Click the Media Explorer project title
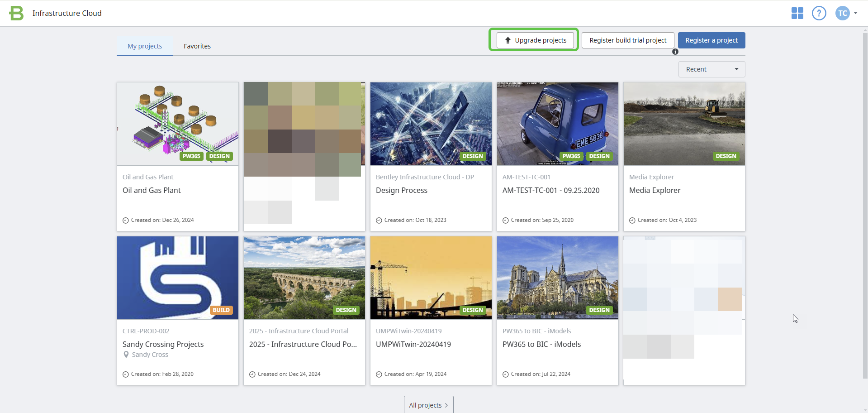868x413 pixels. (x=655, y=191)
